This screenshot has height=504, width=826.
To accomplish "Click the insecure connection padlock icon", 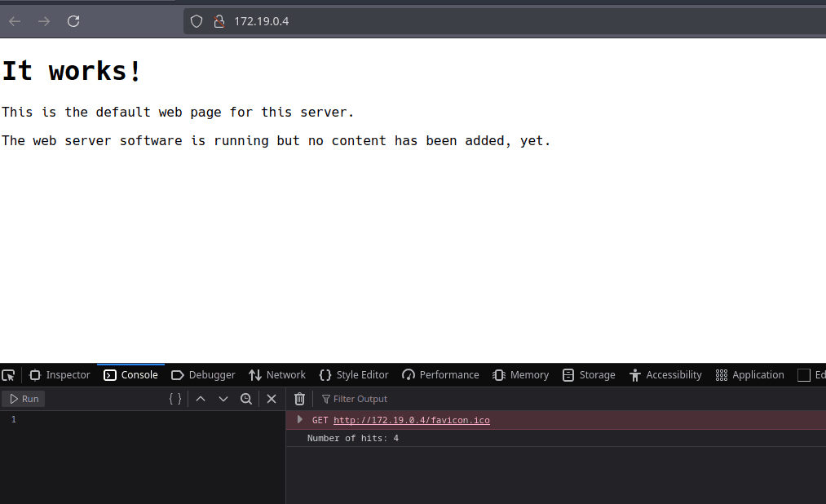I will coord(218,21).
